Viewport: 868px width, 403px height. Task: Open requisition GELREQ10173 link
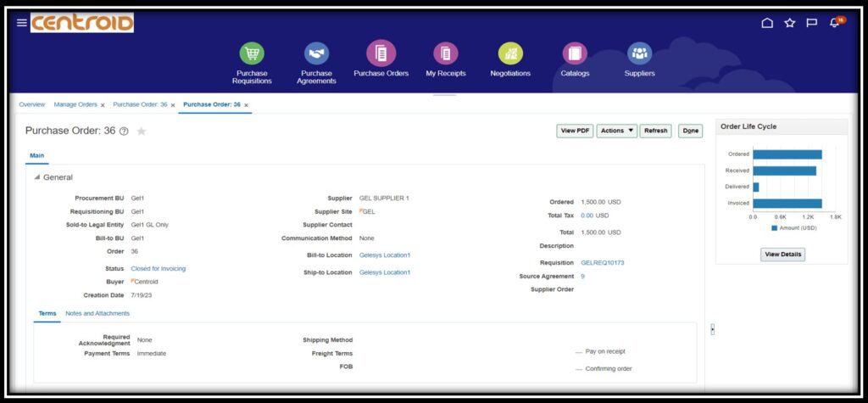[603, 263]
